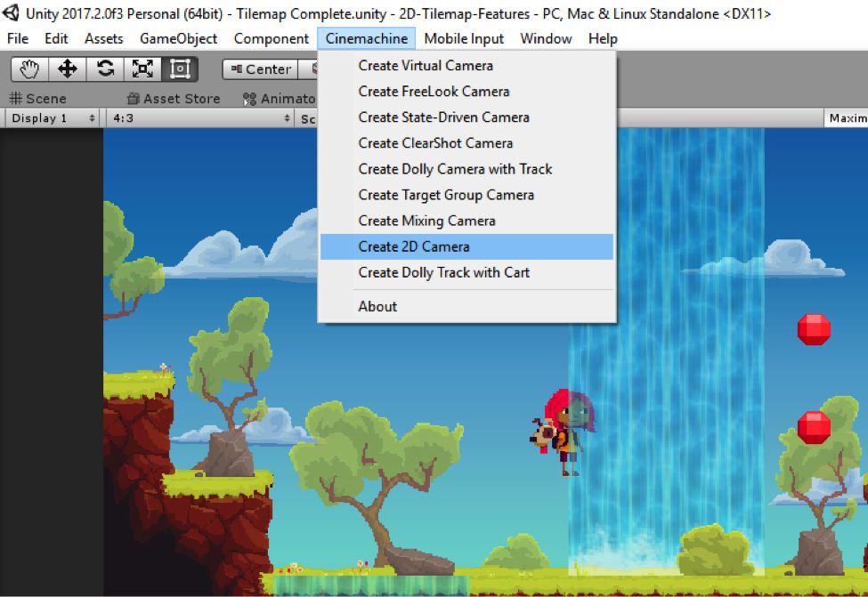This screenshot has height=597, width=868.
Task: Open Cinemachine About entry
Action: (466, 307)
